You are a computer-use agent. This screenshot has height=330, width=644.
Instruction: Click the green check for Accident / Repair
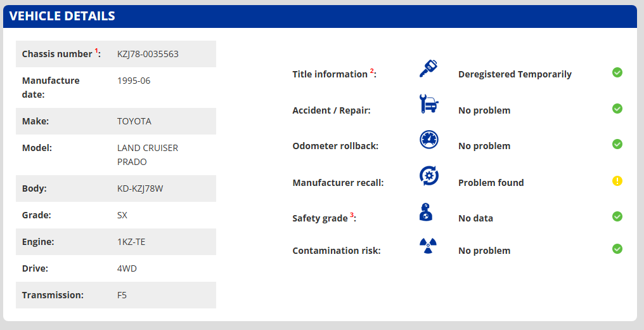click(x=617, y=109)
